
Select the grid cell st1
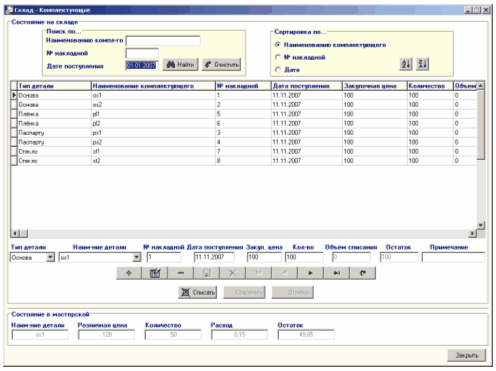coord(153,151)
